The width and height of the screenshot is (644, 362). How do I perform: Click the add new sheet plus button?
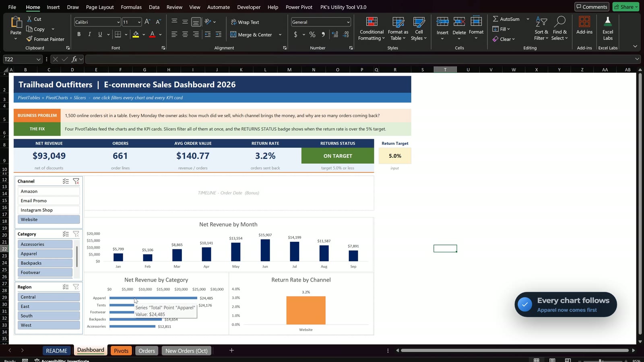coord(231,350)
